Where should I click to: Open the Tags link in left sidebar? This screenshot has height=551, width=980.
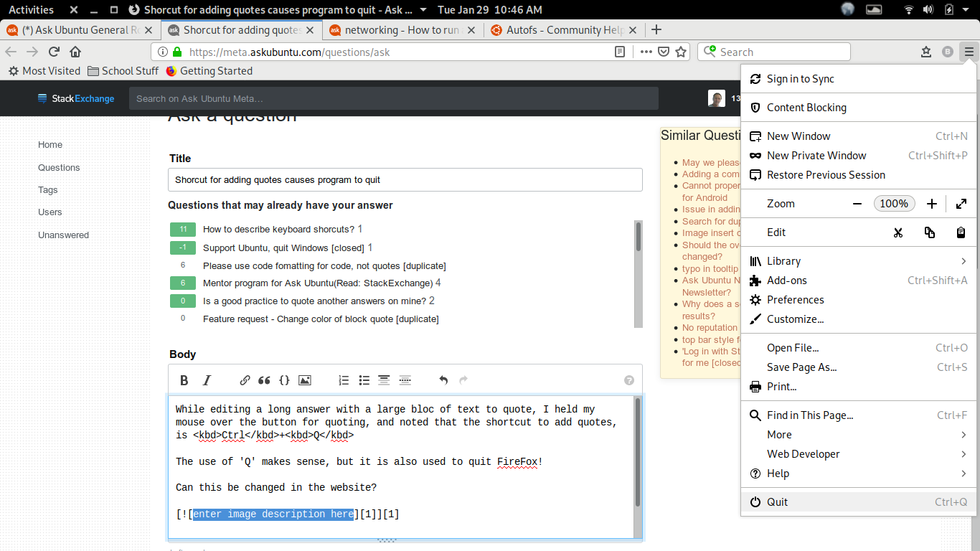coord(48,190)
